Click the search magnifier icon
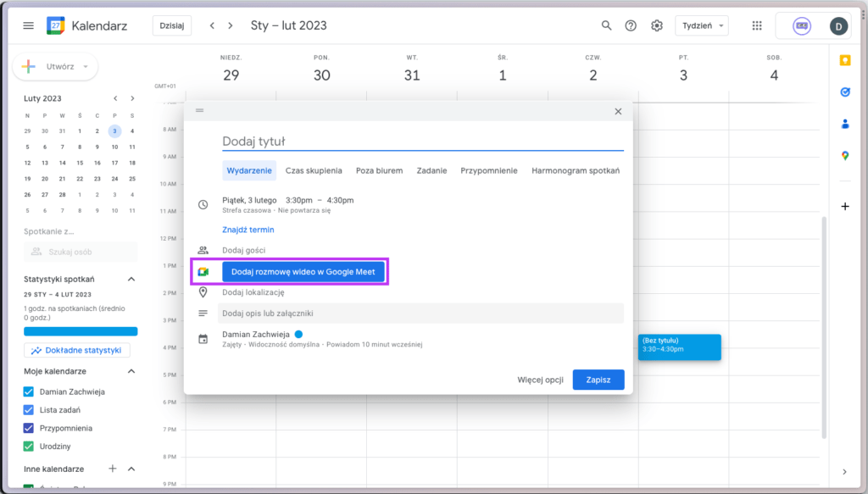 click(x=606, y=25)
